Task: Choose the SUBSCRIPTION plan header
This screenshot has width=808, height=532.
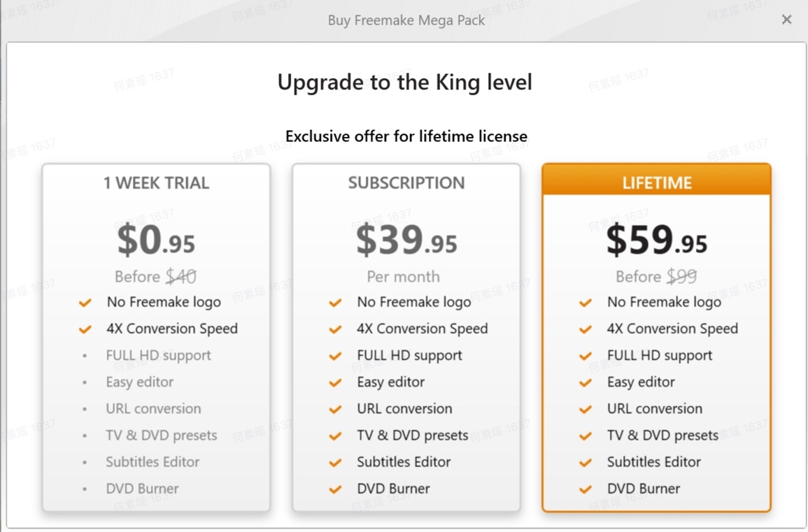Action: [x=406, y=183]
